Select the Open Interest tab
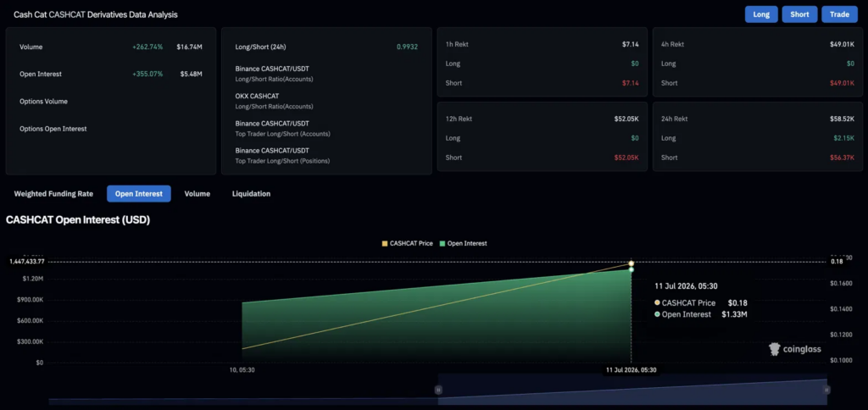The width and height of the screenshot is (868, 410). [139, 194]
